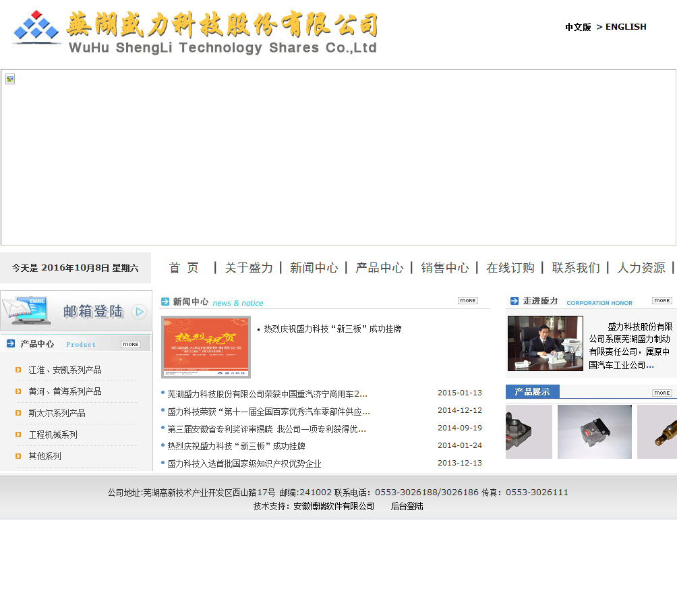Open the 2014-01-24 新三板 news item
Viewport: 677px width, 616px height.
(x=236, y=446)
